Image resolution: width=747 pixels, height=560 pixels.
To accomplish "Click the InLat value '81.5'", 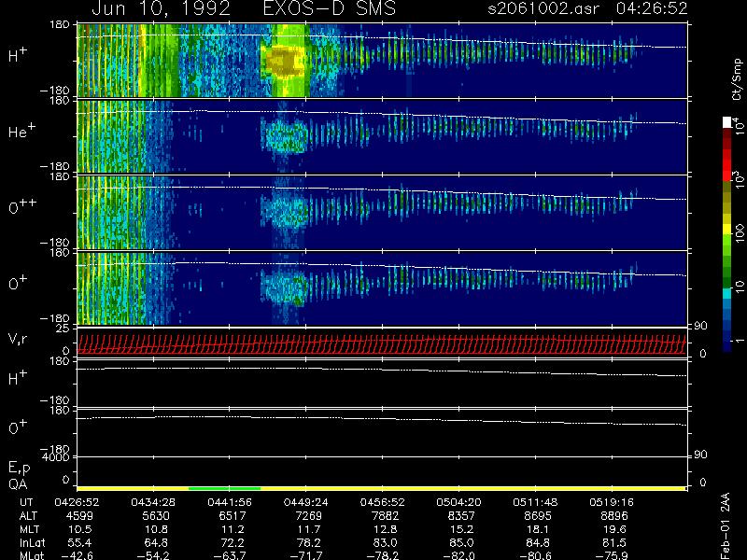I will coord(614,542).
